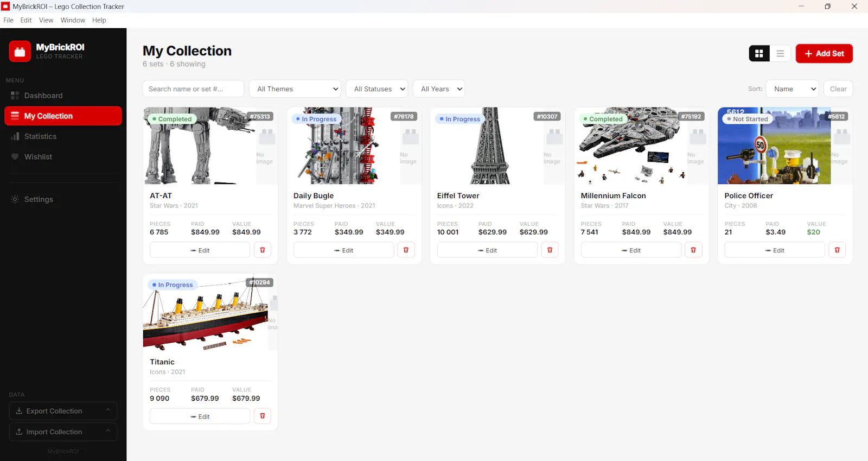
Task: Delete the Titanic set
Action: click(x=263, y=416)
